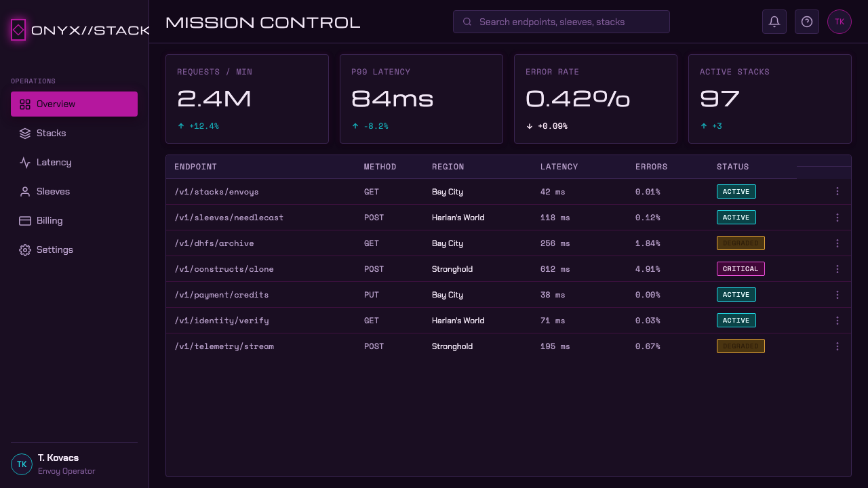Go to the Overview menu item

coord(74,104)
